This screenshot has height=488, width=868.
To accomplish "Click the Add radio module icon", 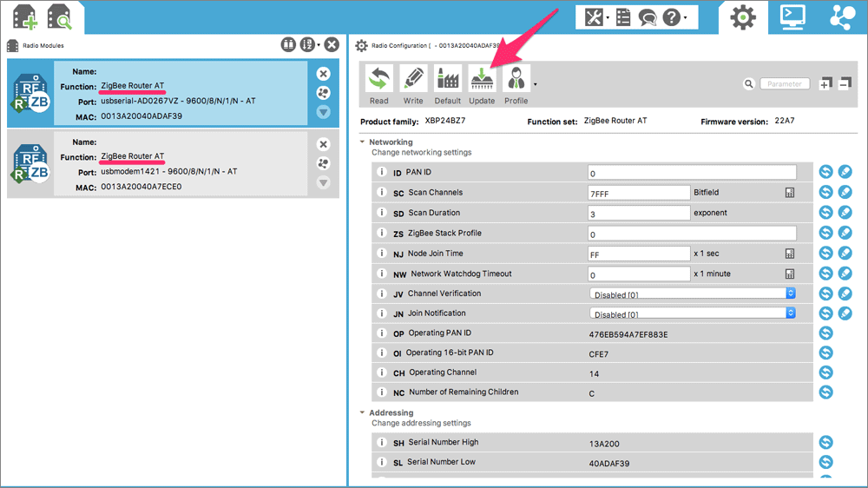I will pos(25,16).
